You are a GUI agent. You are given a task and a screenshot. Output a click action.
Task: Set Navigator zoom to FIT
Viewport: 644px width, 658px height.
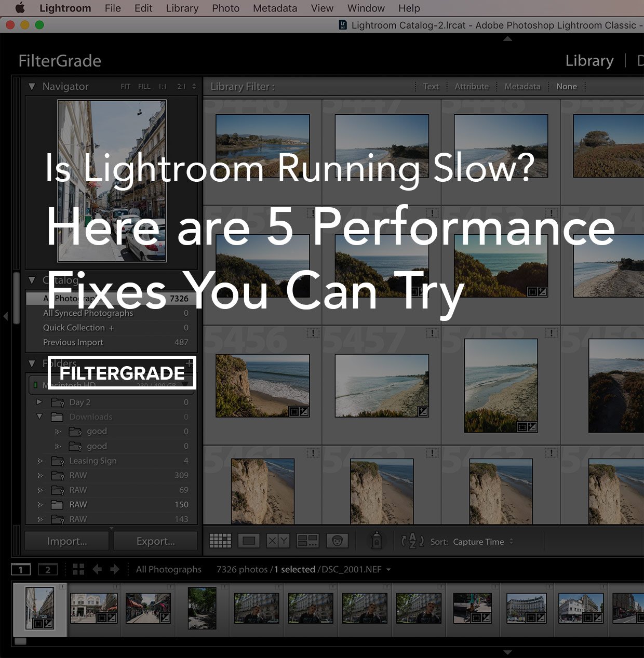click(126, 87)
